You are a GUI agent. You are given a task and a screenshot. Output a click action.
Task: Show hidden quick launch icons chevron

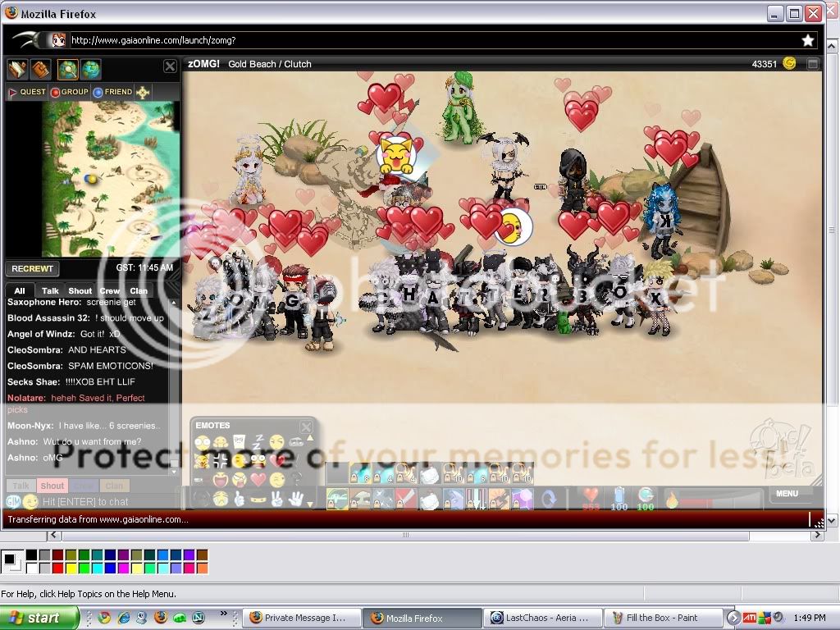tap(224, 614)
